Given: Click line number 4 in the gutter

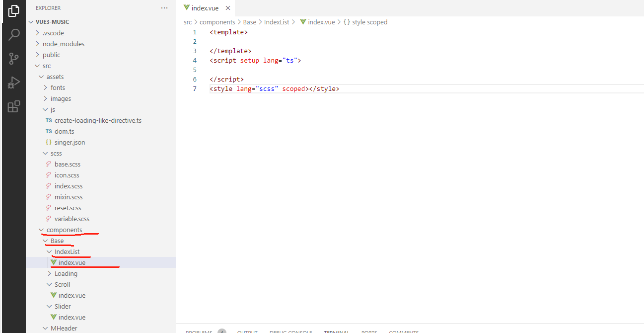Looking at the screenshot, I should tap(195, 60).
